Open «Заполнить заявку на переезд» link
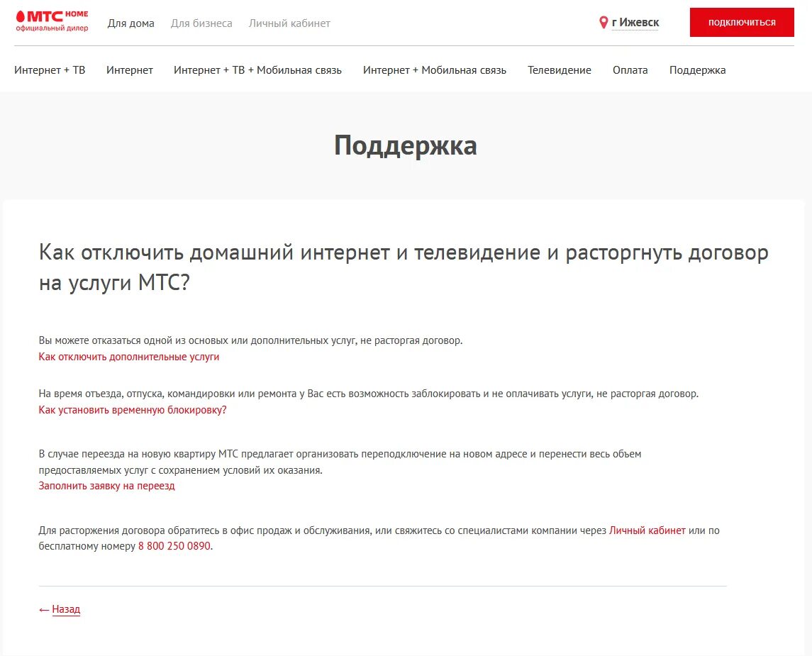The width and height of the screenshot is (812, 656). pos(106,486)
